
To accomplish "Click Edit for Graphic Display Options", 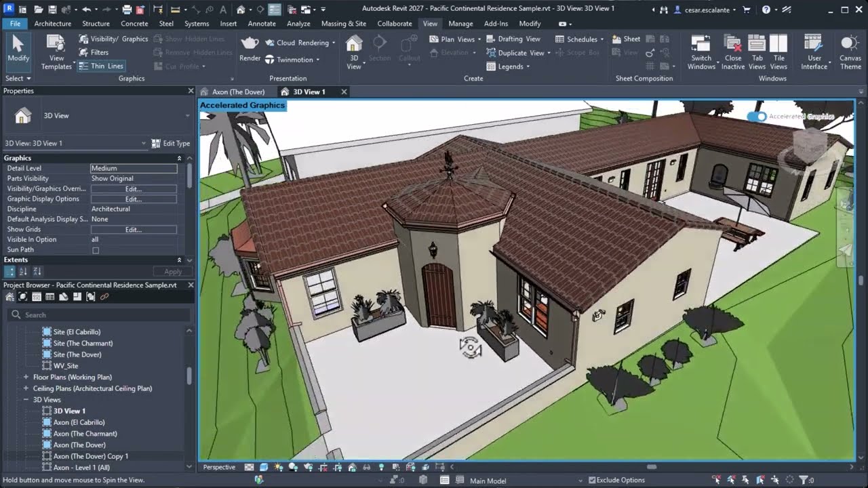I will pos(134,199).
